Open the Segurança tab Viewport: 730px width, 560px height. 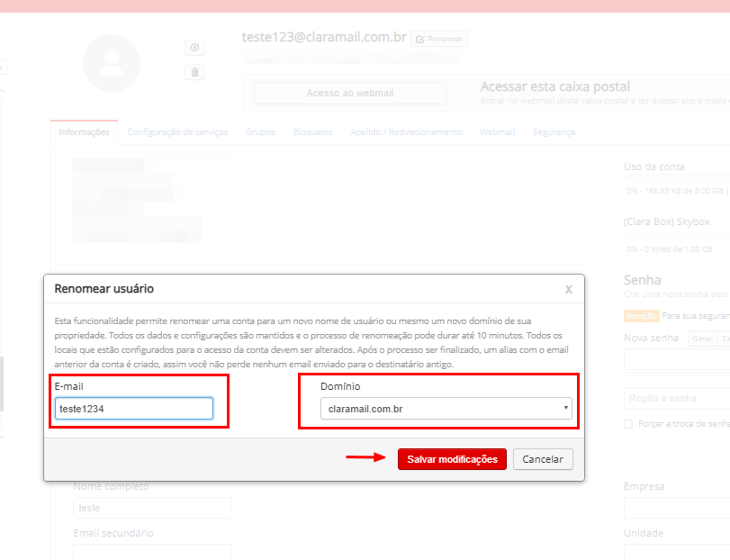pos(554,131)
